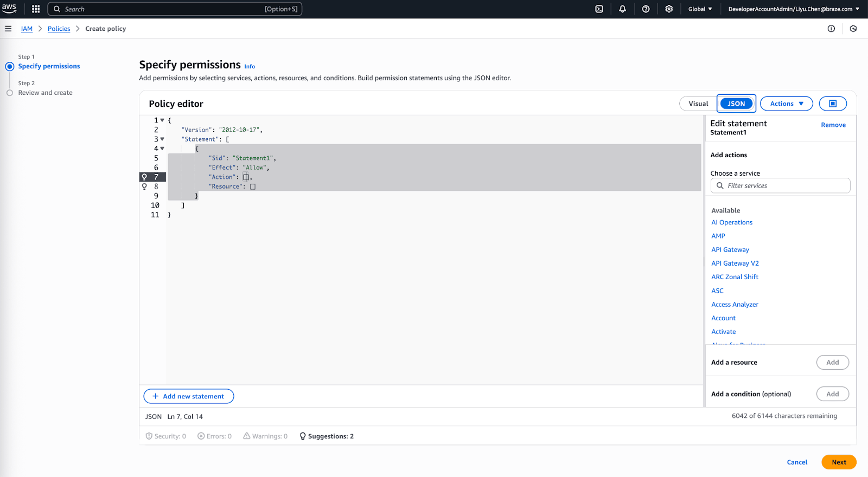Switch policy editor to Visual mode
Viewport: 868px width, 477px height.
698,104
